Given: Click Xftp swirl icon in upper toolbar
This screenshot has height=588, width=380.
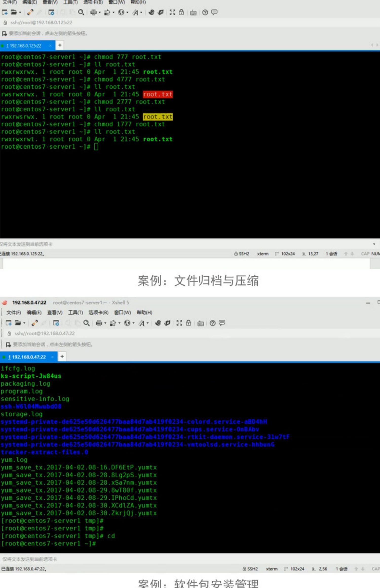Looking at the screenshot, I should tap(151, 12).
